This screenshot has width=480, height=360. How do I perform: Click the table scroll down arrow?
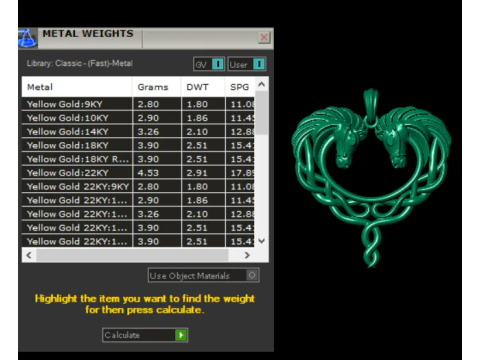click(262, 241)
